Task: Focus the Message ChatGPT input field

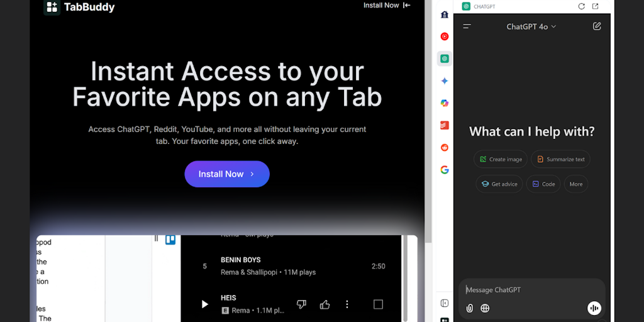Action: click(532, 290)
